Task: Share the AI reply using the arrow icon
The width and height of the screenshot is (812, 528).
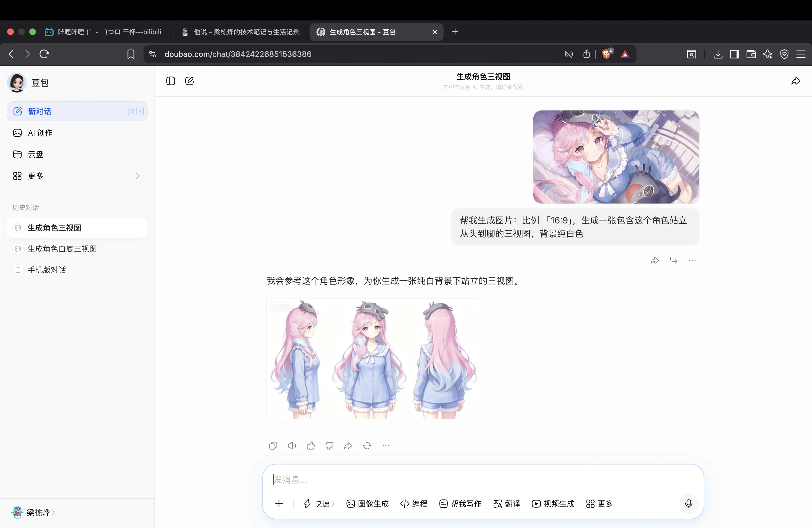Action: click(x=348, y=446)
